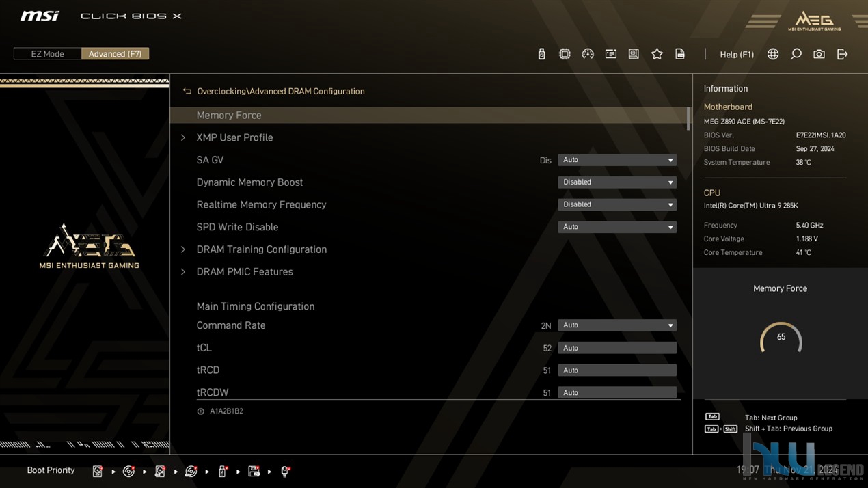Click the tRCD timing label

[208, 370]
